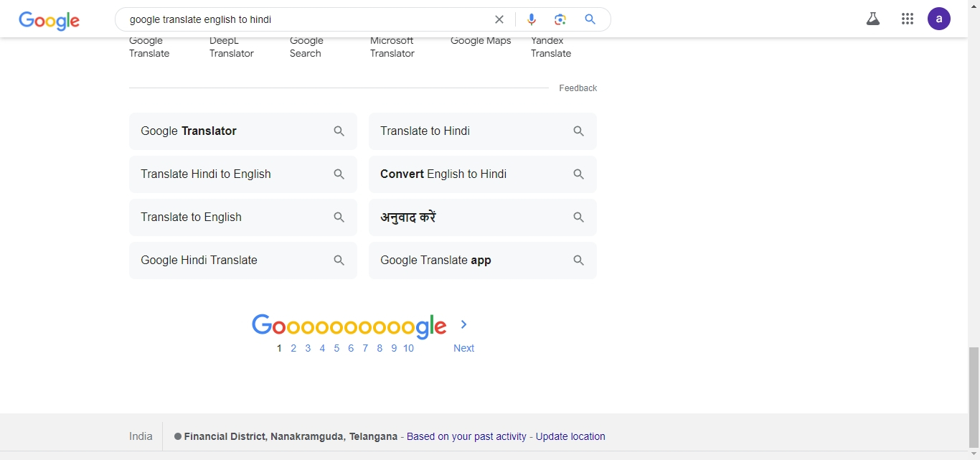
Task: Submit search with magnifier icon in search bar
Action: tap(590, 19)
